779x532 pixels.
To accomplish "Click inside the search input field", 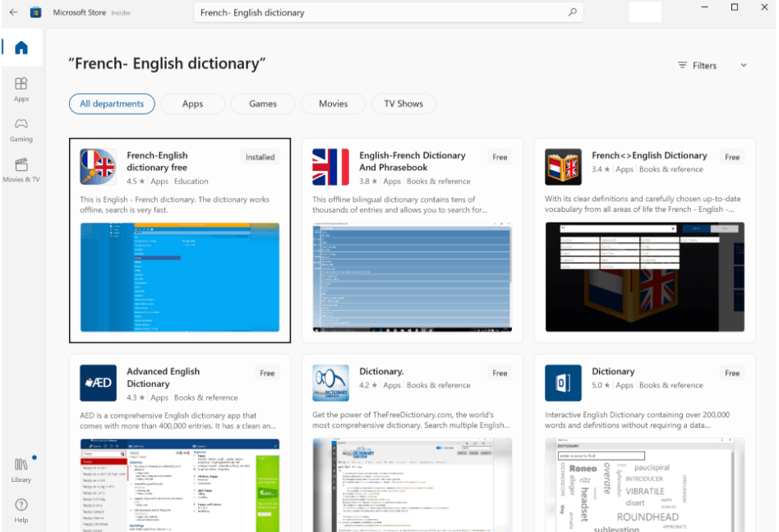I will (x=389, y=12).
